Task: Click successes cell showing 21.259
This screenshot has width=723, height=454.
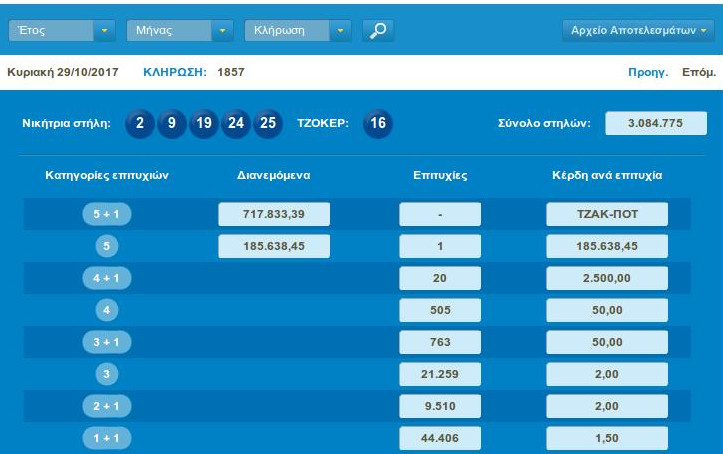Action: coord(440,374)
